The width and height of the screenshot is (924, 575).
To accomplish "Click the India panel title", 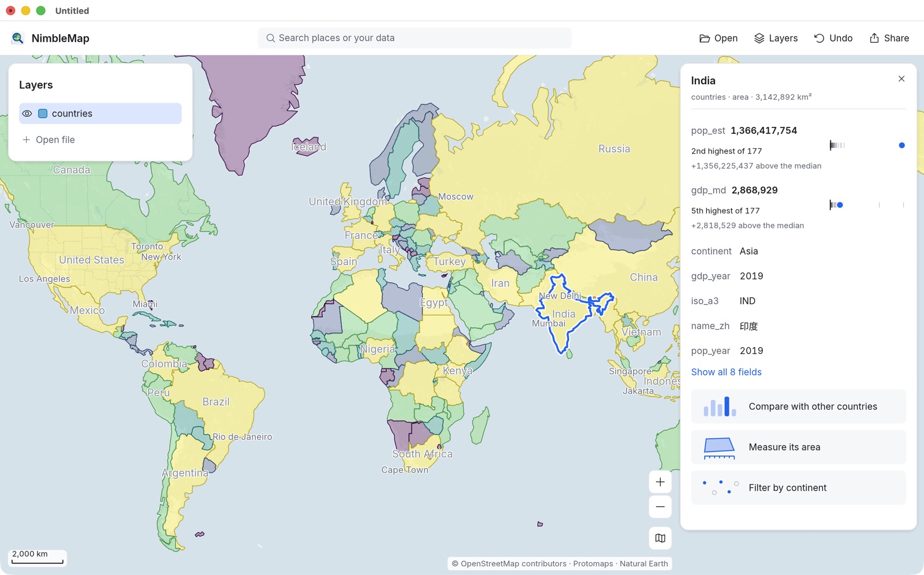I will (703, 81).
